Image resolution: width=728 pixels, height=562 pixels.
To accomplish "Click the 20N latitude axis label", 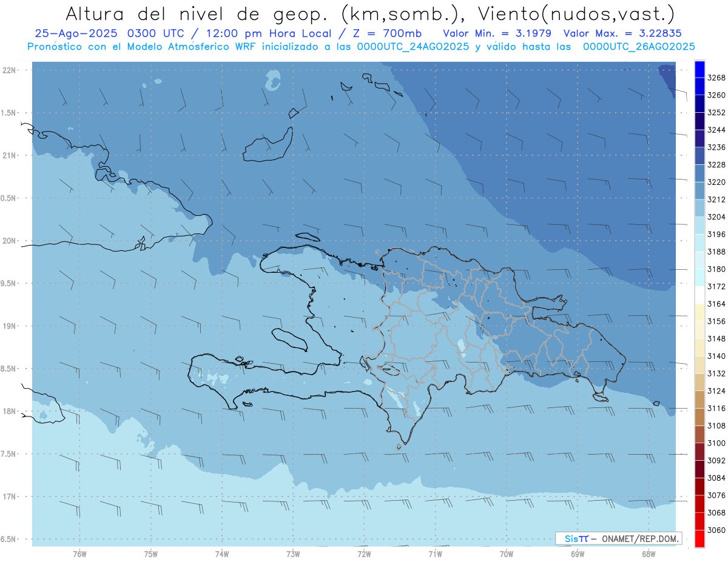I will [x=10, y=241].
